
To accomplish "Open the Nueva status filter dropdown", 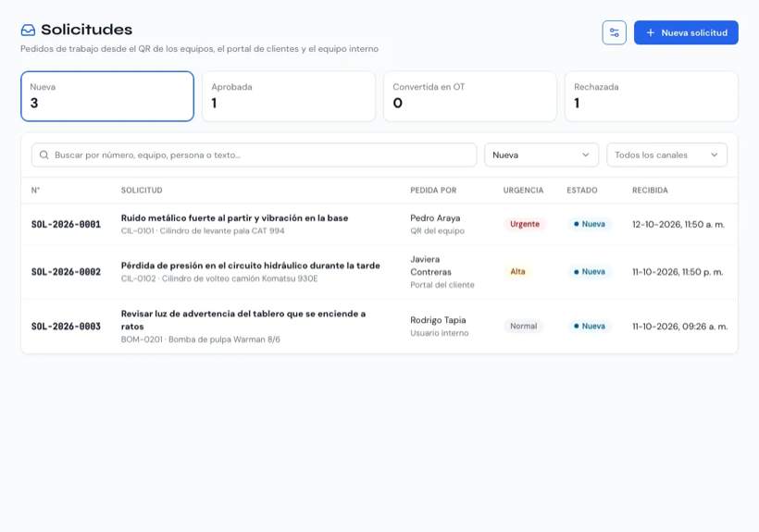I will tap(541, 155).
